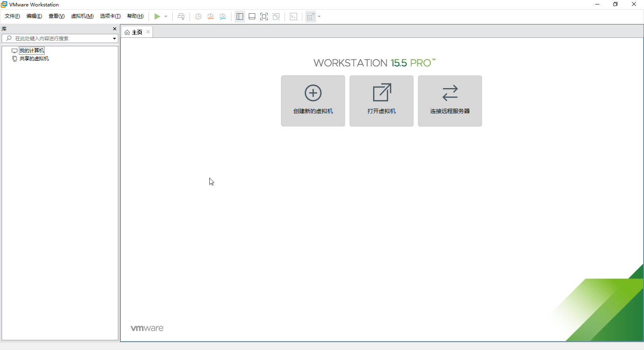Select 我的计算机 in the library tree
Image resolution: width=644 pixels, height=350 pixels.
coord(32,50)
